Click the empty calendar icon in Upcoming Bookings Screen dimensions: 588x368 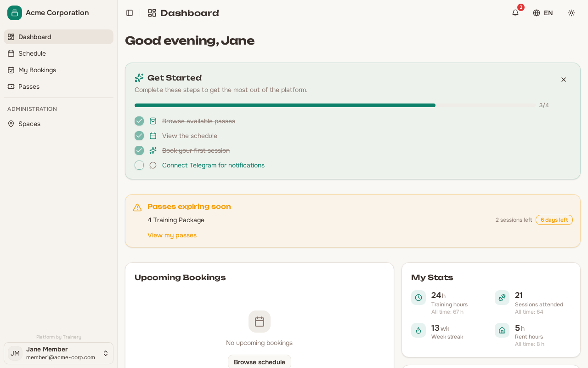tap(260, 322)
